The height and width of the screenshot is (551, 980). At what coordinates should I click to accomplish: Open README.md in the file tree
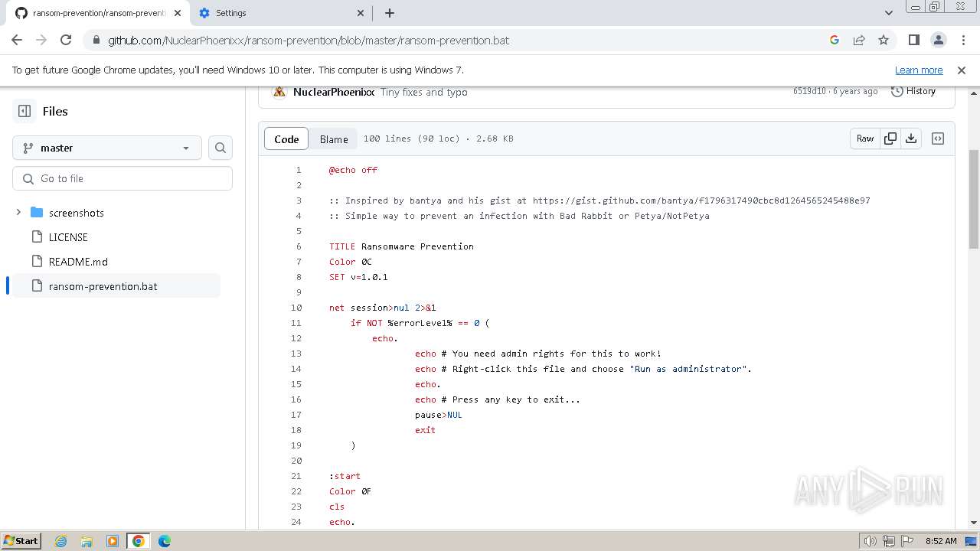(78, 262)
